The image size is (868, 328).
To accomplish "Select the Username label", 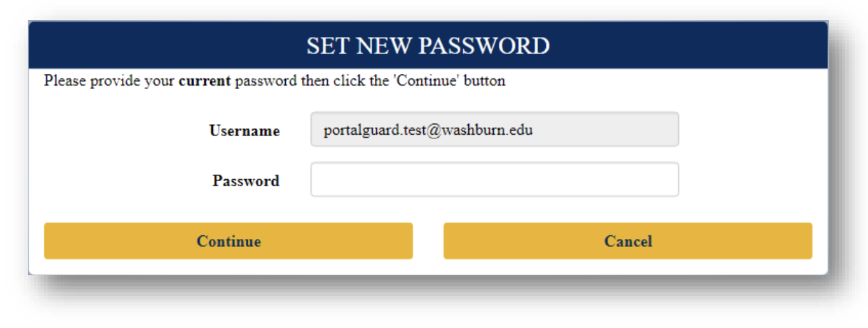I will pyautogui.click(x=244, y=131).
